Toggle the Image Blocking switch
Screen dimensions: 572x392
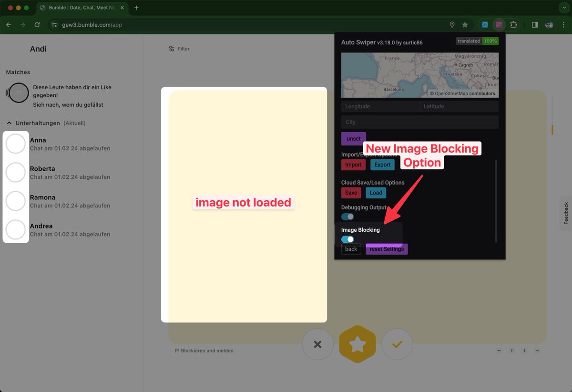(x=347, y=239)
